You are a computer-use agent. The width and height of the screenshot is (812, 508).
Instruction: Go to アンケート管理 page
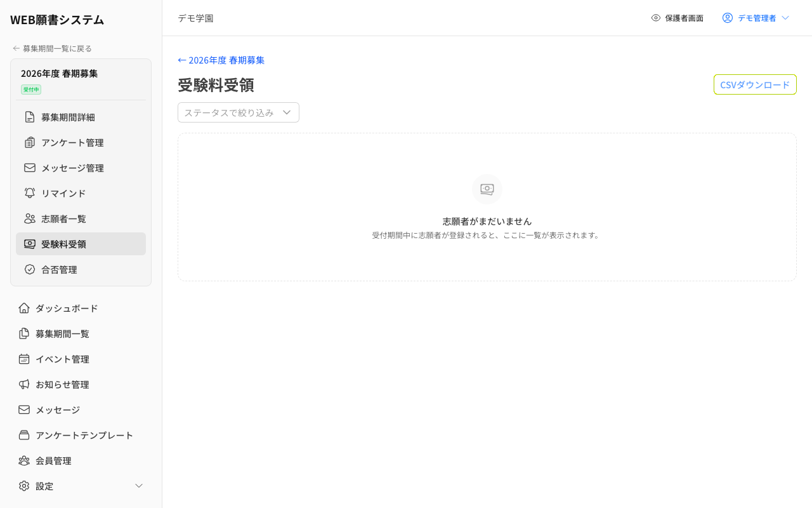click(81, 142)
